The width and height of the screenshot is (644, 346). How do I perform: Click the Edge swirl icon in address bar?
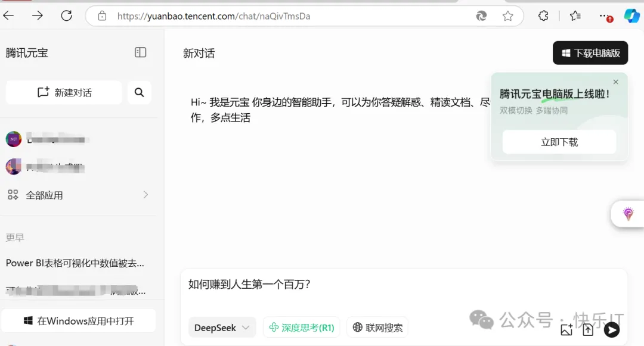tap(481, 16)
